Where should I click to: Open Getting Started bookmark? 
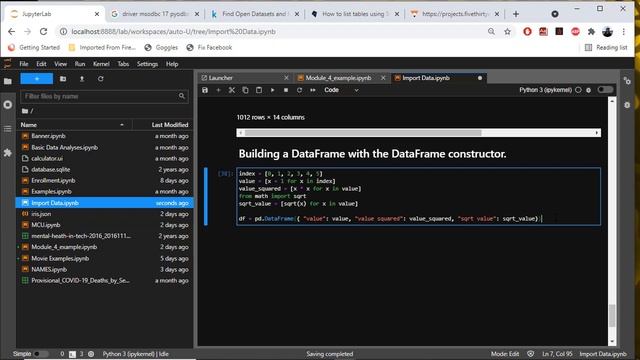[x=34, y=47]
